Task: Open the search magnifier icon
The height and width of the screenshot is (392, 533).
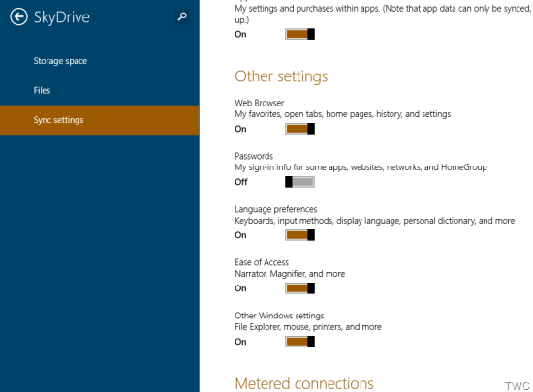Action: 182,16
